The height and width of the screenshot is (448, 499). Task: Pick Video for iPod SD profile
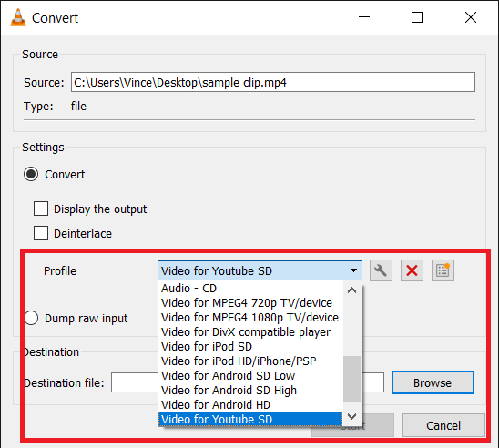(250, 347)
